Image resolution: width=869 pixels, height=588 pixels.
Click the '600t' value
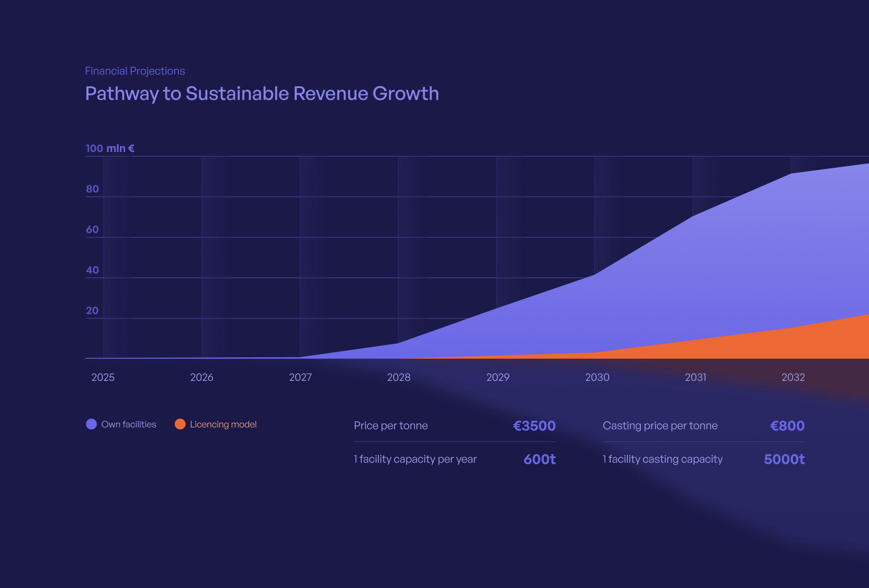[x=540, y=459]
